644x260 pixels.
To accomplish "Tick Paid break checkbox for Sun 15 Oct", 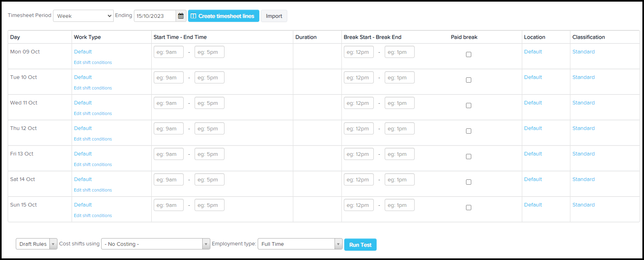I will (x=468, y=207).
